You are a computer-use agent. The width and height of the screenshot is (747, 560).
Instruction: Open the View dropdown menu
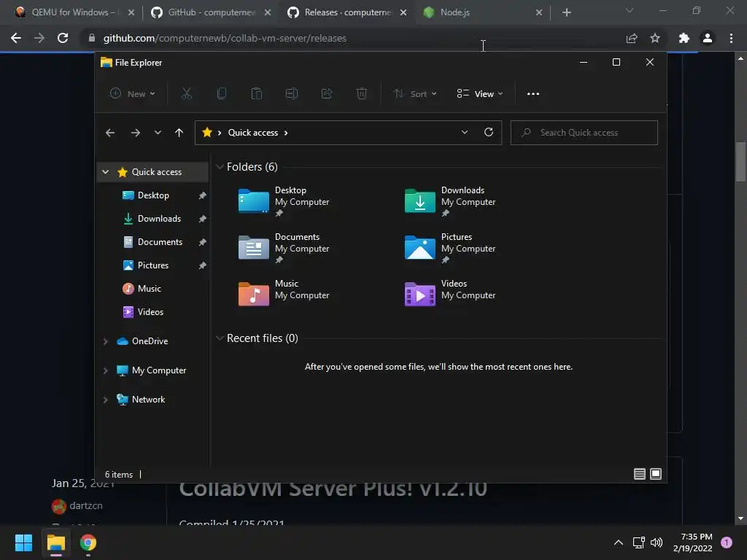pos(480,94)
